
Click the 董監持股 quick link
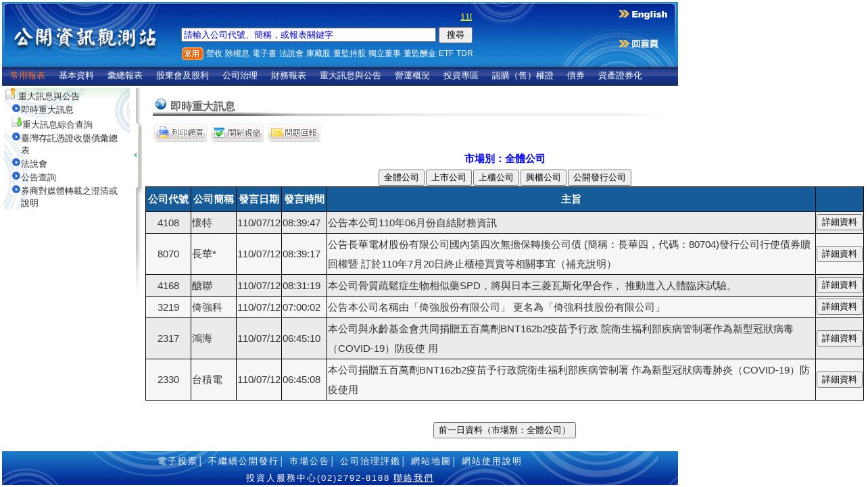click(349, 53)
